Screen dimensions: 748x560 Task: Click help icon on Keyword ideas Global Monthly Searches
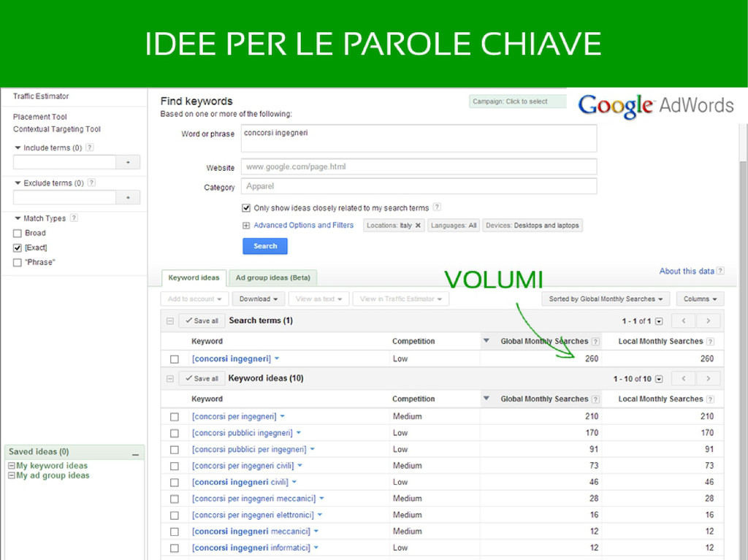(x=595, y=399)
